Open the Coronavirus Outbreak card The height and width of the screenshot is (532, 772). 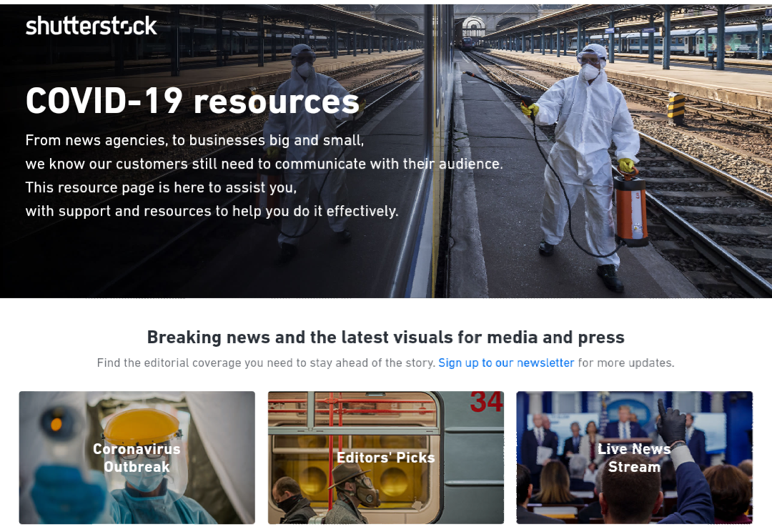point(137,458)
